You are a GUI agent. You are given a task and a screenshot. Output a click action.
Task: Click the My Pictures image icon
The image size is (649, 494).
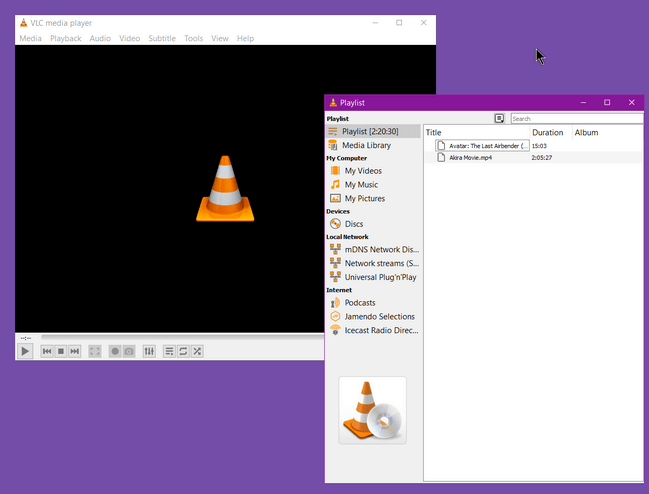pyautogui.click(x=335, y=198)
